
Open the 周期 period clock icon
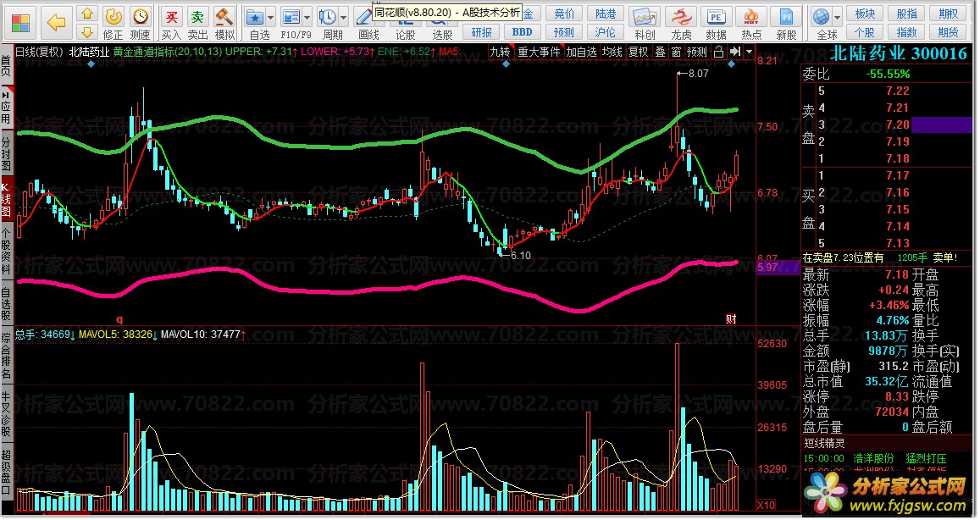tap(327, 23)
